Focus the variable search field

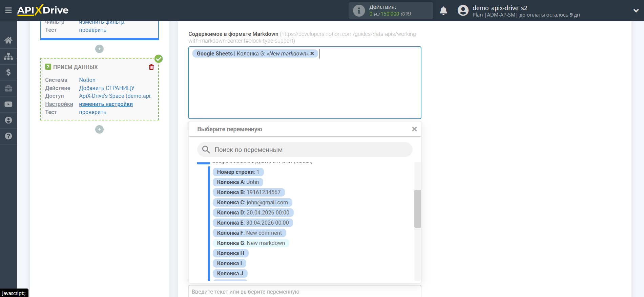305,150
